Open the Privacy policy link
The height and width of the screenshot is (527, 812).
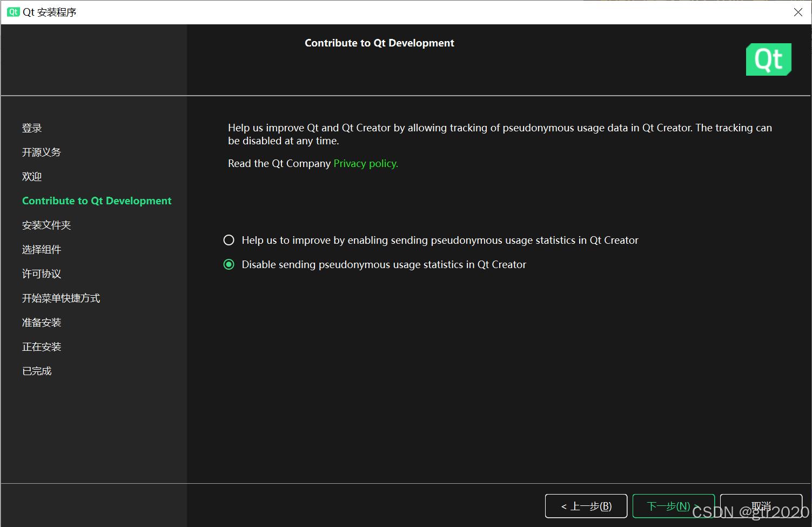pos(365,163)
